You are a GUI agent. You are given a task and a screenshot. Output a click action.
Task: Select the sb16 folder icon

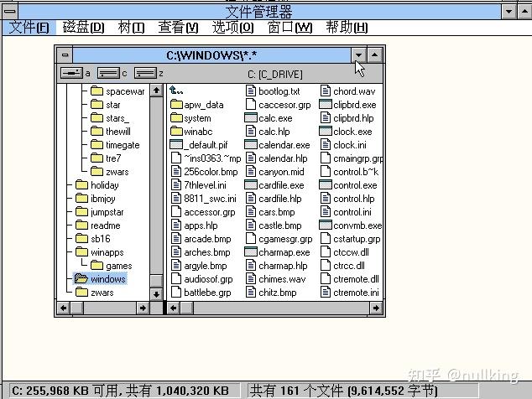[81, 238]
